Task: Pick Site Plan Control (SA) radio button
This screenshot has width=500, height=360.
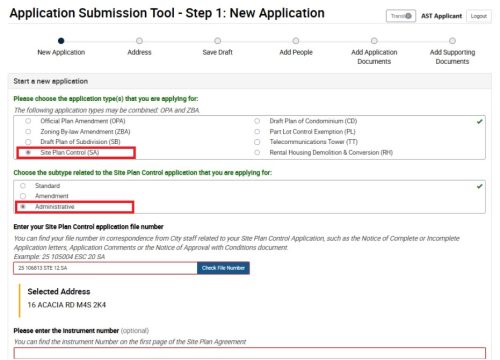Action: (28, 152)
